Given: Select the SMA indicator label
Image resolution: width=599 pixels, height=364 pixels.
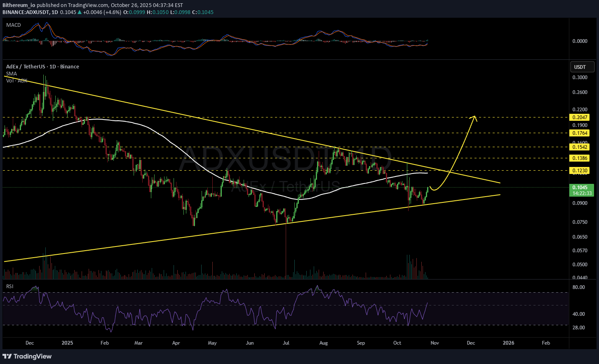Looking at the screenshot, I should [x=11, y=74].
